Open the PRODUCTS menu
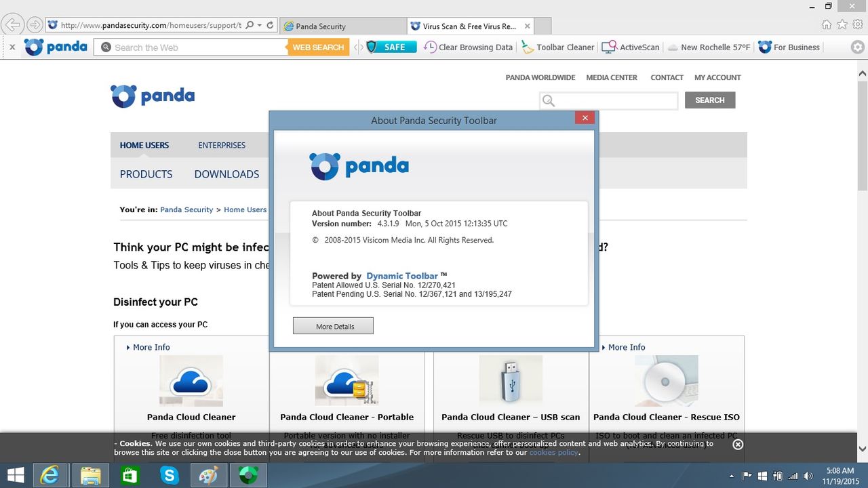The image size is (868, 488). 146,174
